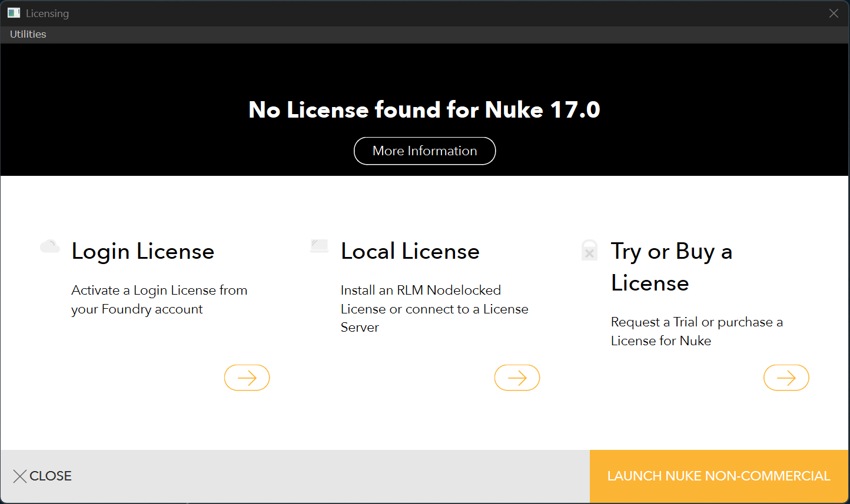The height and width of the screenshot is (504, 850).
Task: Launch Nuke Non-Commercial
Action: pos(719,476)
